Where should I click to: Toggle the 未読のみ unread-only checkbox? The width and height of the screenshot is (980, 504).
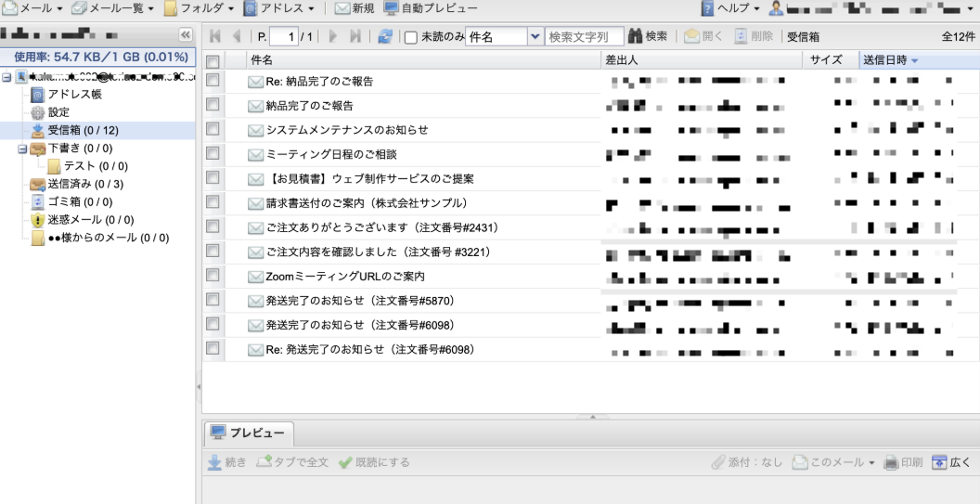(x=411, y=37)
